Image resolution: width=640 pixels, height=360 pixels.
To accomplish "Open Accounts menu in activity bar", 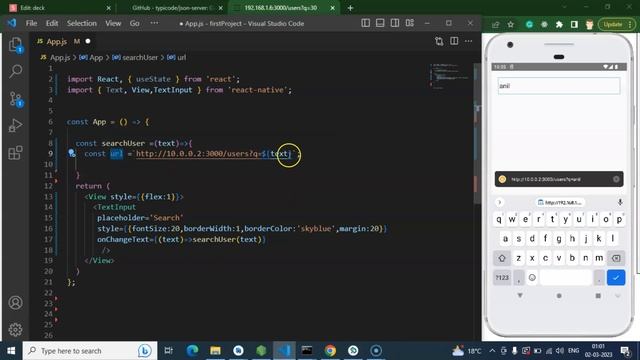I will coord(16,303).
